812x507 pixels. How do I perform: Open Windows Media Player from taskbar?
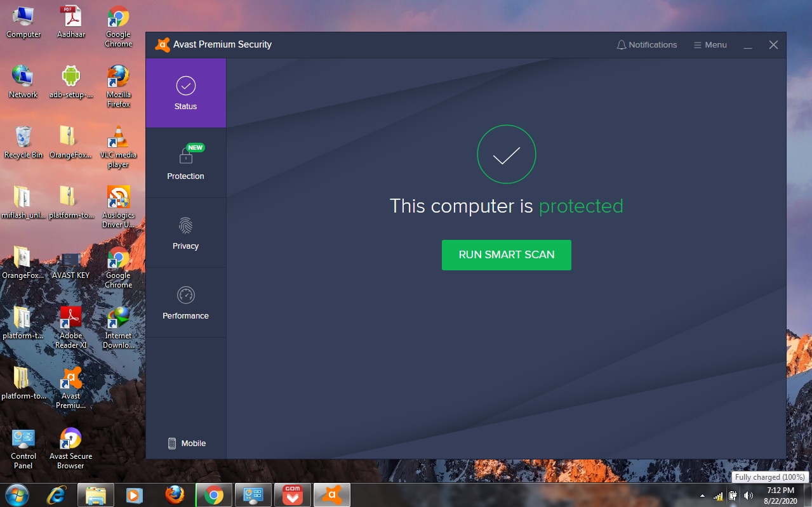pyautogui.click(x=135, y=495)
